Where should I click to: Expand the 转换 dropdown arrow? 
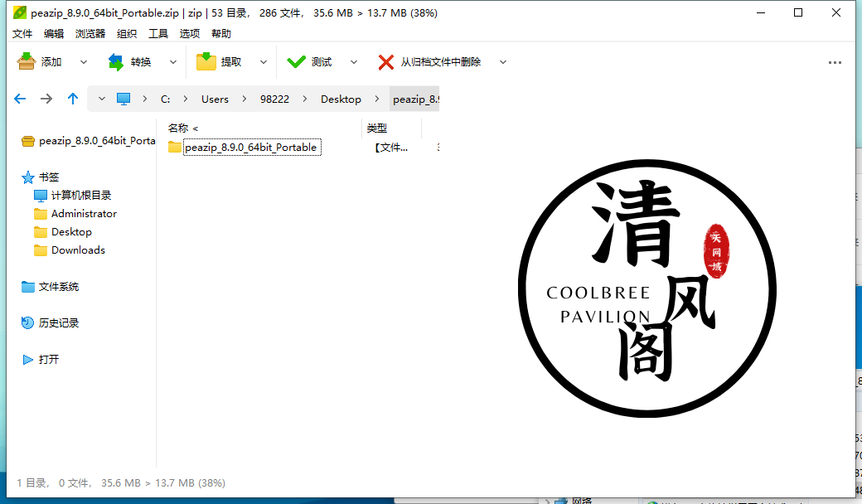coord(173,62)
